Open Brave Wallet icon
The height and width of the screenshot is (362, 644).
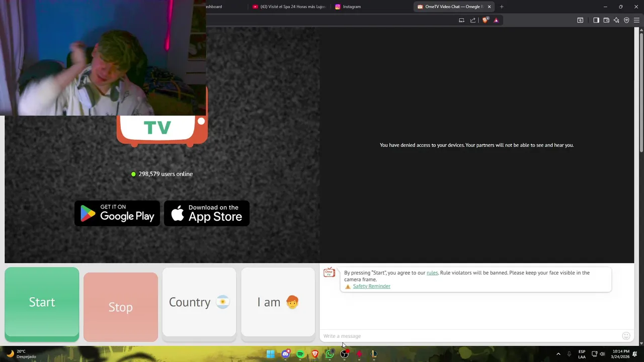click(606, 20)
